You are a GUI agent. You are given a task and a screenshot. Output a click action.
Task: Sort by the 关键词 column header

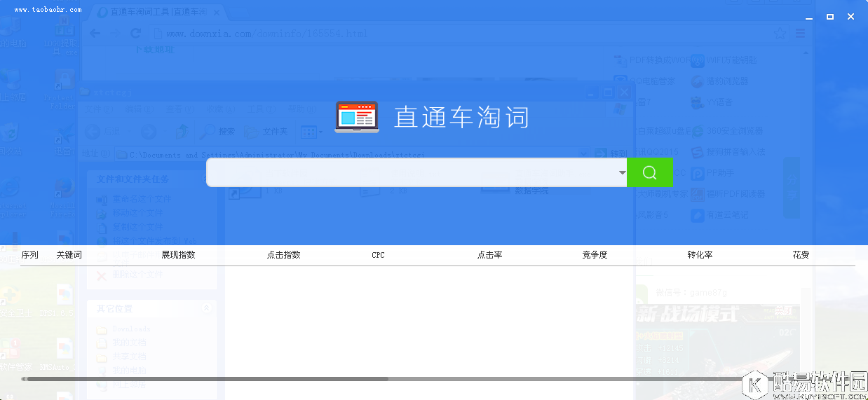pos(69,255)
